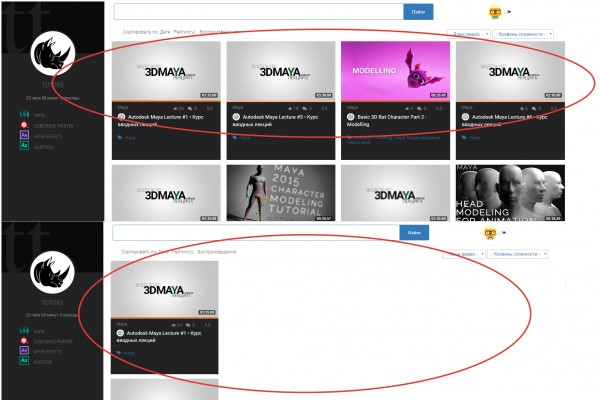Click views eye icon on Lecture #1 card, lower screenshot
The height and width of the screenshot is (400, 600).
(x=173, y=325)
